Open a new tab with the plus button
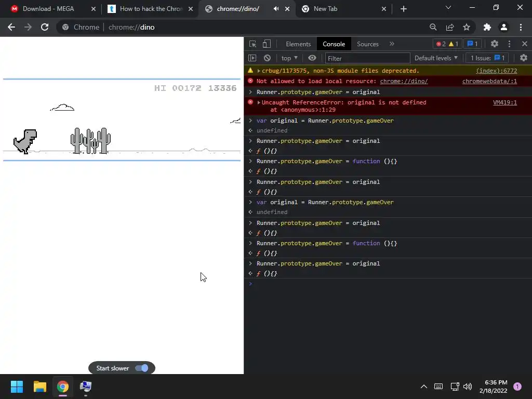 [x=403, y=9]
